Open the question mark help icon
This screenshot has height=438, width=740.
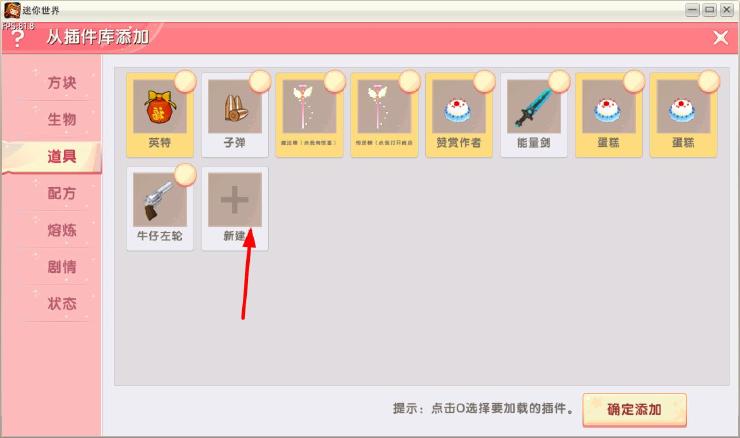tap(17, 38)
